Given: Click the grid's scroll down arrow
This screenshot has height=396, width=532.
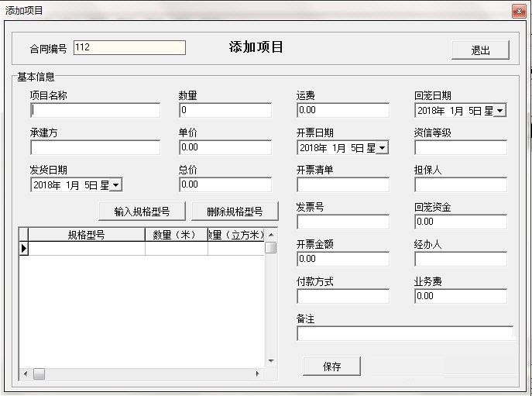Looking at the screenshot, I should pos(271,360).
